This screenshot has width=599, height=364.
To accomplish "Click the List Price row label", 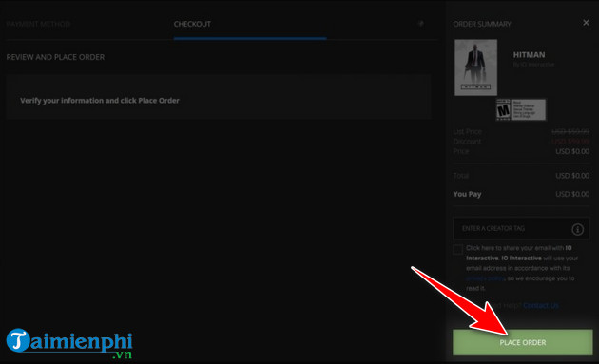I will pyautogui.click(x=468, y=131).
